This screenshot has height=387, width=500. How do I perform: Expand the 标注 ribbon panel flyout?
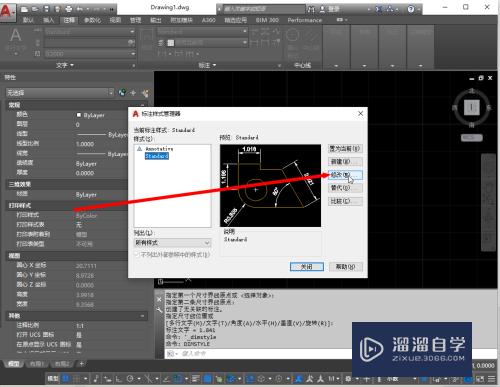[x=207, y=65]
